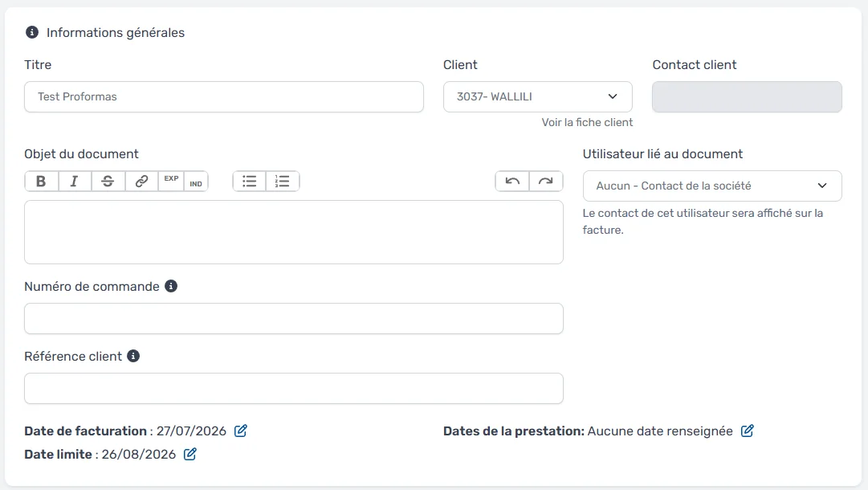Image resolution: width=868 pixels, height=490 pixels.
Task: Undo the last edit in the editor
Action: tap(512, 181)
